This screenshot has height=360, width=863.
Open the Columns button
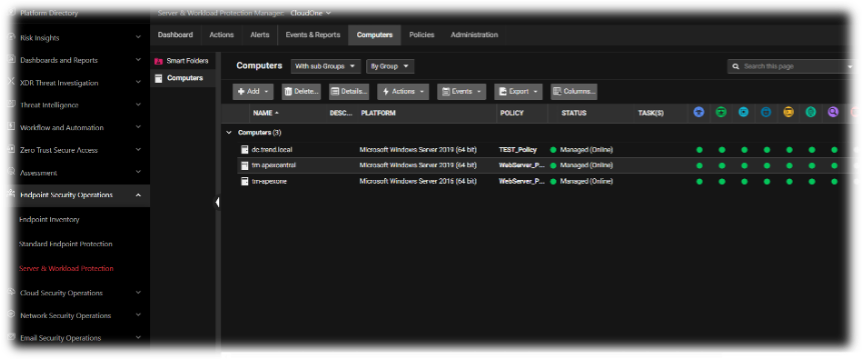574,91
